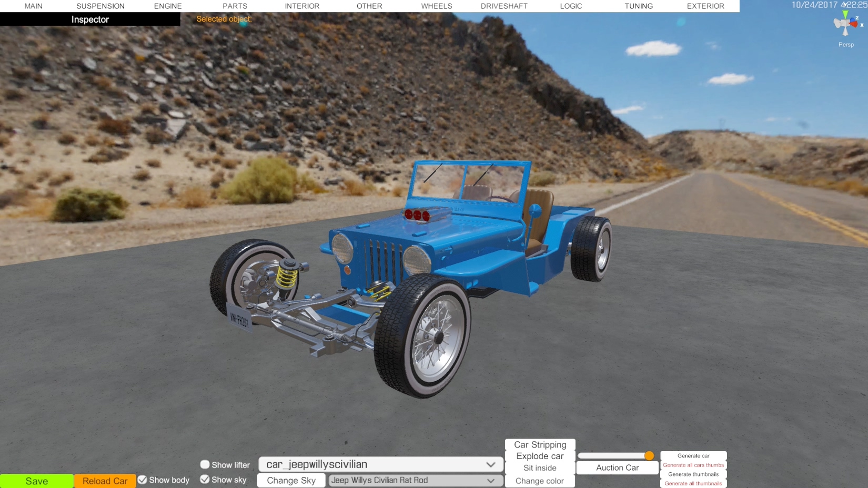The width and height of the screenshot is (868, 488).
Task: Open the WHEELS menu
Action: coord(436,6)
